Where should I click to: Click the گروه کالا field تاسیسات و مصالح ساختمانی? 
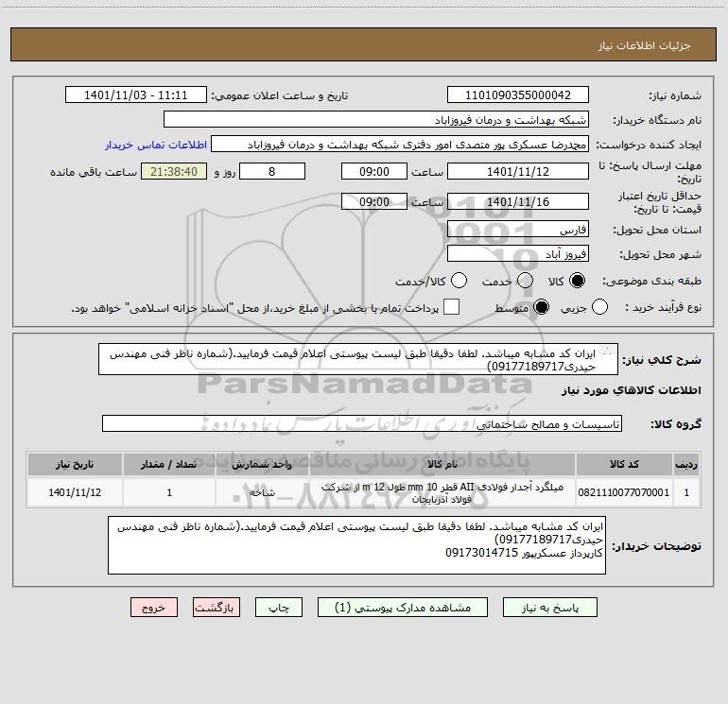coord(362,423)
